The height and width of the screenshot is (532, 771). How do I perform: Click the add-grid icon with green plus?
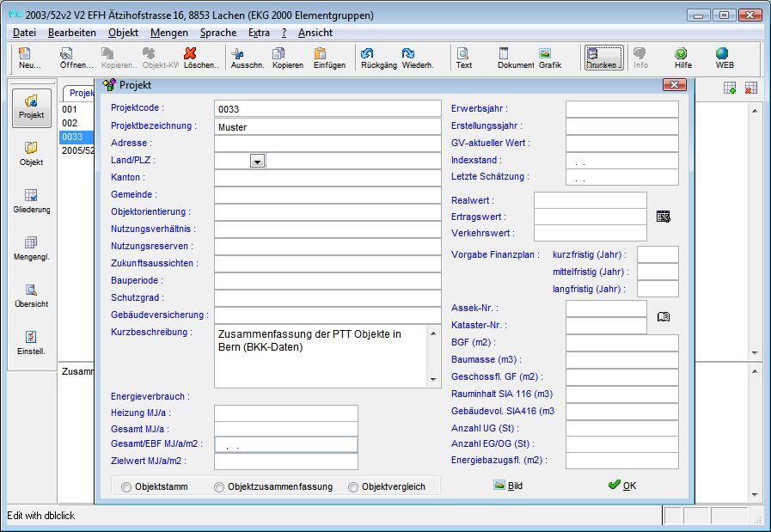click(x=730, y=88)
